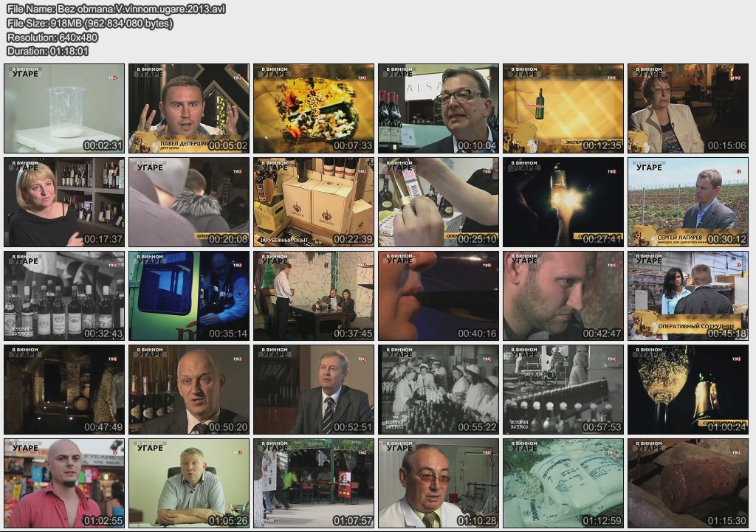The width and height of the screenshot is (756, 532).
Task: Open the dark wine cellar frame at 00:47:49
Action: tap(64, 389)
